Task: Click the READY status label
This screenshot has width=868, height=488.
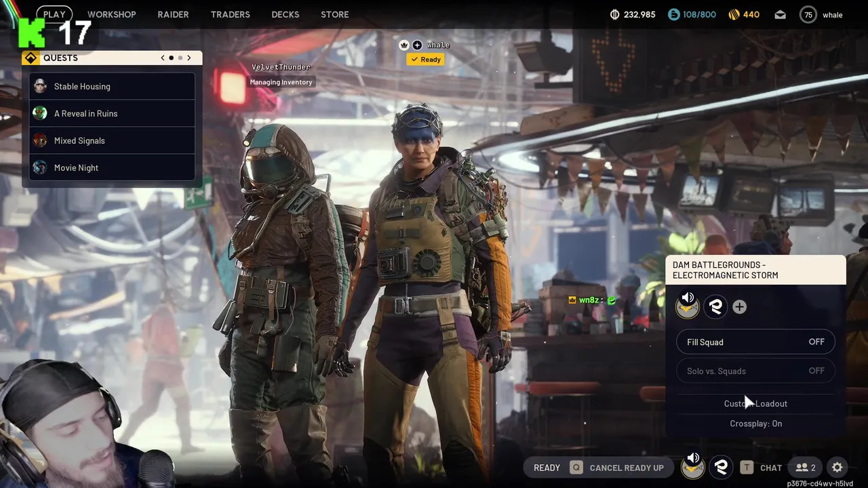Action: tap(547, 468)
